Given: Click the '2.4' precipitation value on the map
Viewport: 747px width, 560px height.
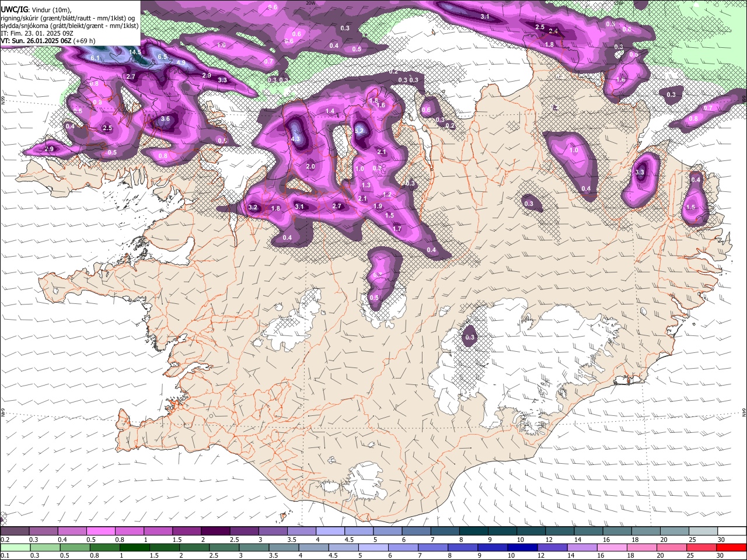Looking at the screenshot, I should pos(553,31).
